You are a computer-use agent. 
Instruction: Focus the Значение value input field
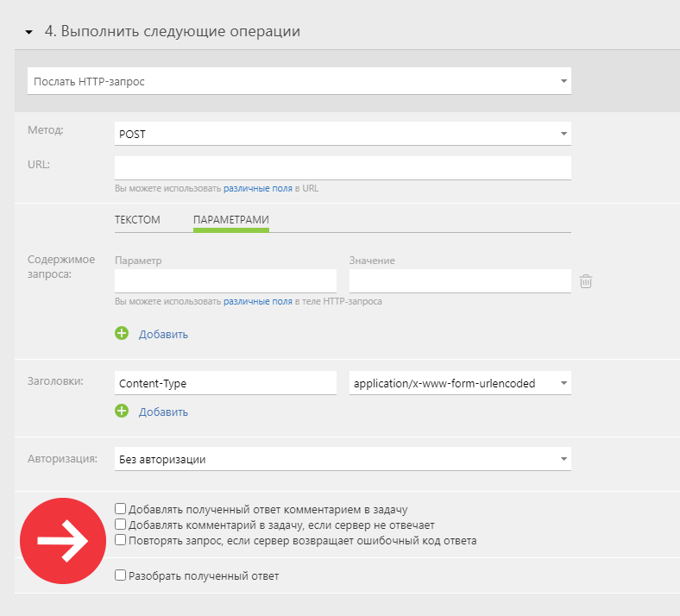pos(460,281)
